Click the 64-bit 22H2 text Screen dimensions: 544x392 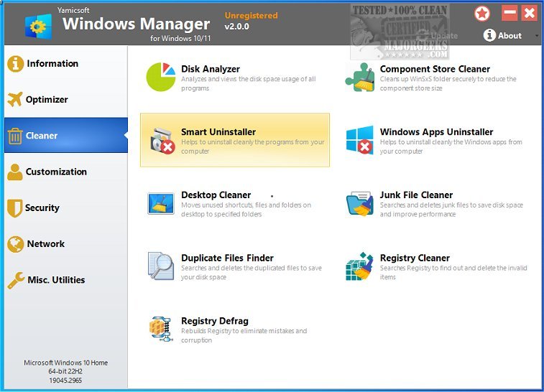(x=65, y=372)
